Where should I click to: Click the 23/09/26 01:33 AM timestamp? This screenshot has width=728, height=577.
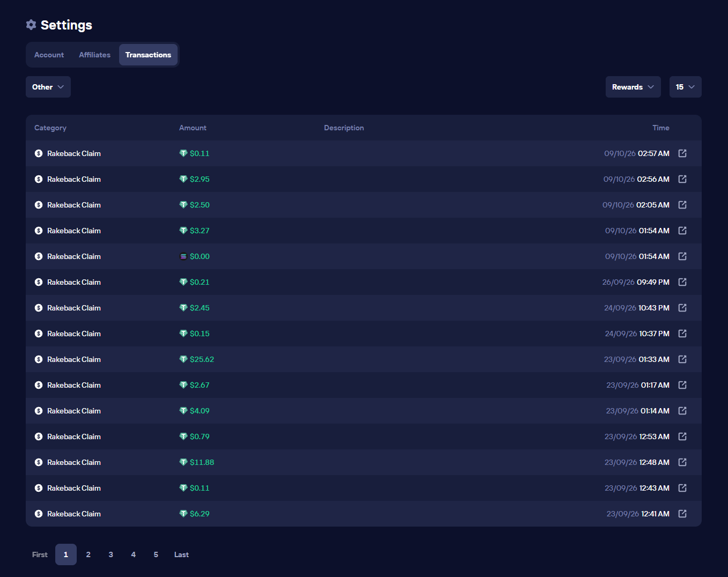tap(637, 359)
